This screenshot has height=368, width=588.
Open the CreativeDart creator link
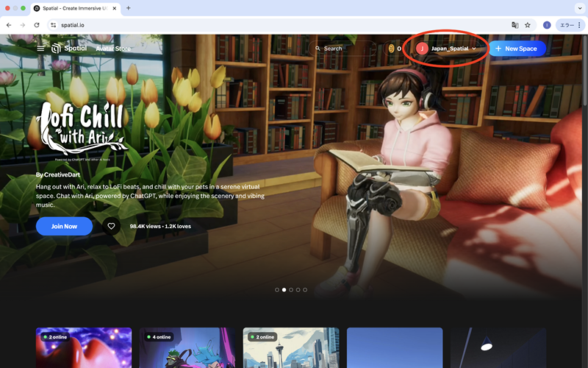(x=62, y=174)
